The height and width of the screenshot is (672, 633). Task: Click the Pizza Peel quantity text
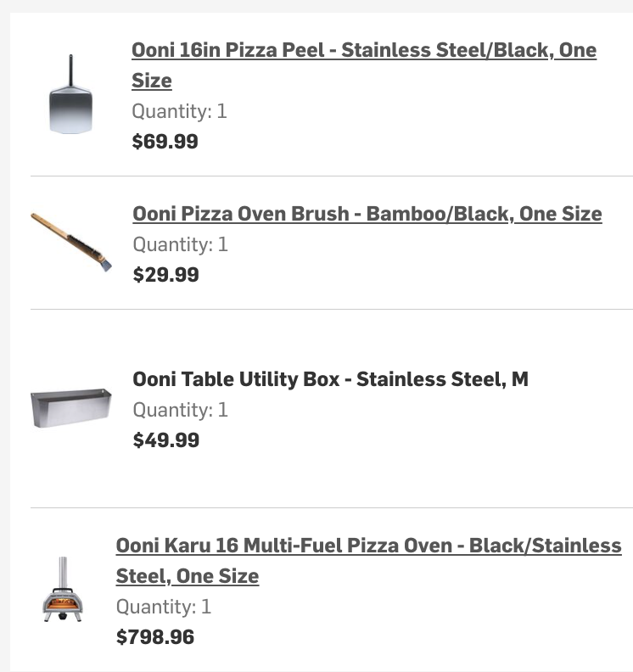[179, 111]
